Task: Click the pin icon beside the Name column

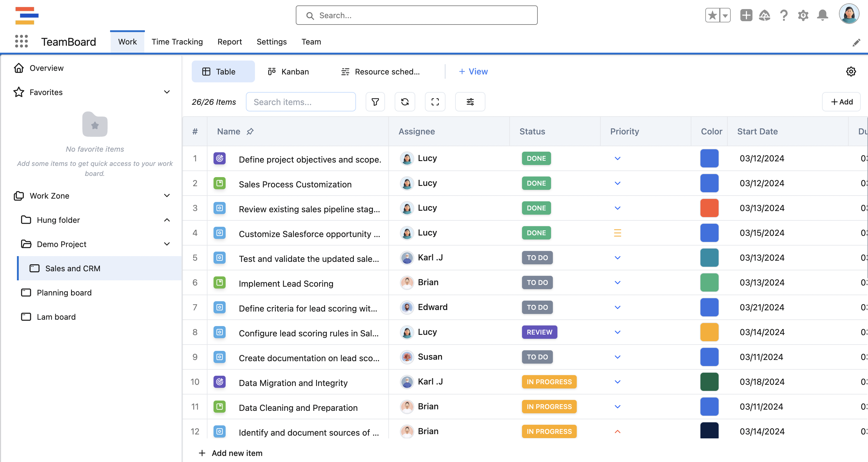Action: [x=250, y=131]
